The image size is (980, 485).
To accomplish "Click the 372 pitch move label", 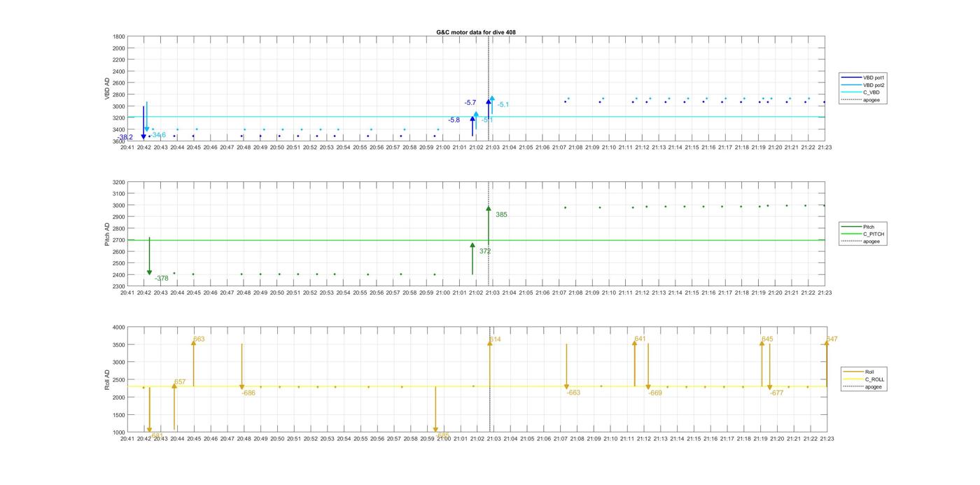I will click(x=485, y=251).
